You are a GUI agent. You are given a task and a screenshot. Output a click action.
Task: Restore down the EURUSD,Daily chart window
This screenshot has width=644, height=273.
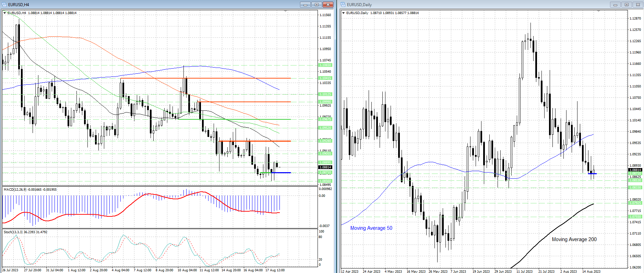[627, 4]
